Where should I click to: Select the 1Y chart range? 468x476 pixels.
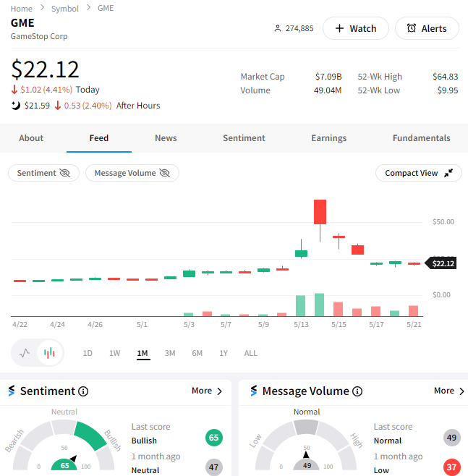(224, 353)
